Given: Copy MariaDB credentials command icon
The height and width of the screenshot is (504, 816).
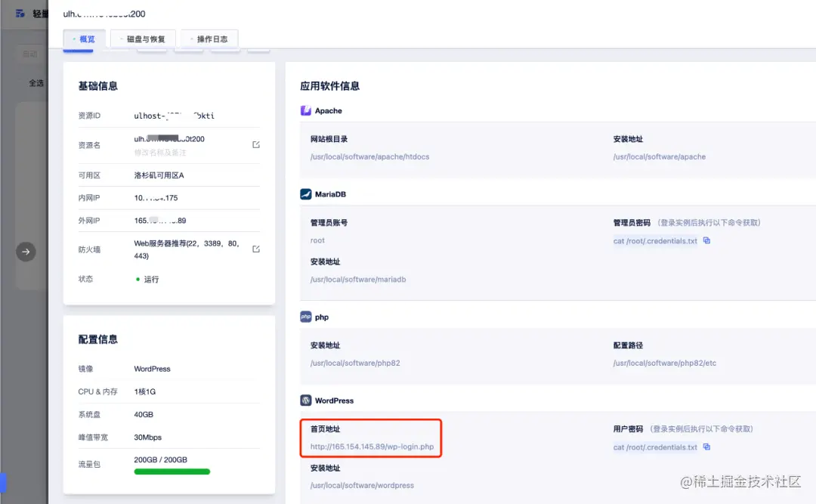Looking at the screenshot, I should tap(706, 240).
